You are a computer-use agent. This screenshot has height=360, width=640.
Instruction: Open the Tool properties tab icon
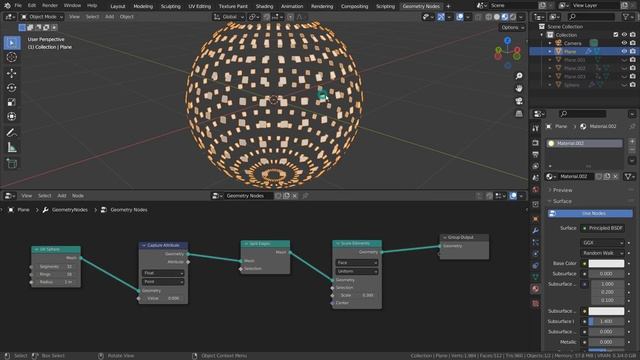pyautogui.click(x=535, y=129)
